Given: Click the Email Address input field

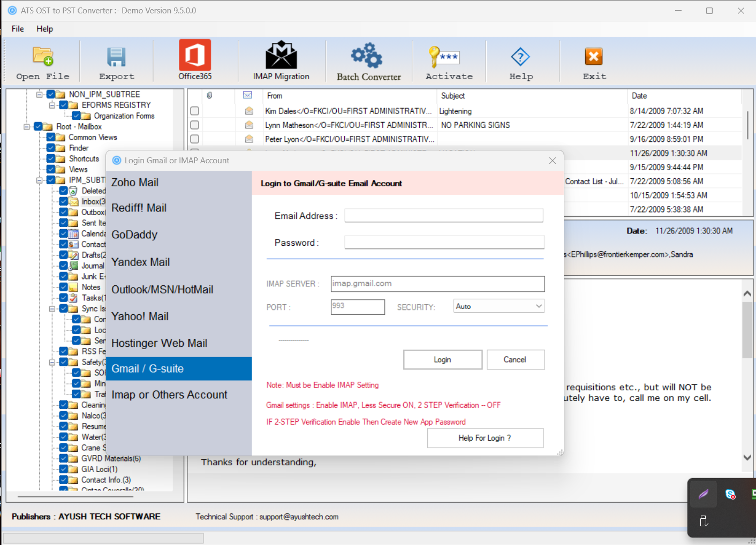Looking at the screenshot, I should 444,215.
